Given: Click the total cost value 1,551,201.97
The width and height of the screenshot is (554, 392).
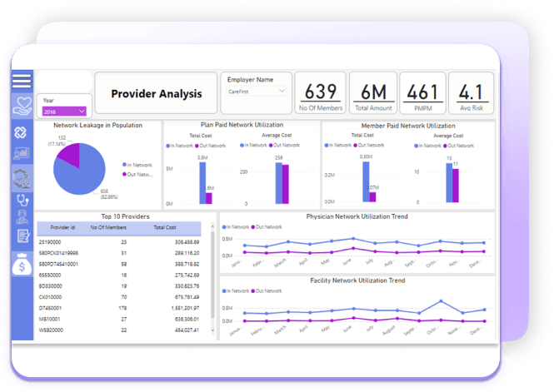Looking at the screenshot, I should (x=185, y=308).
